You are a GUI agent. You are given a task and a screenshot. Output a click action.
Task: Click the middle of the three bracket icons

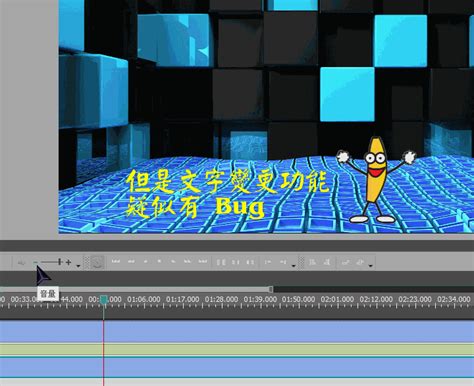click(x=235, y=262)
